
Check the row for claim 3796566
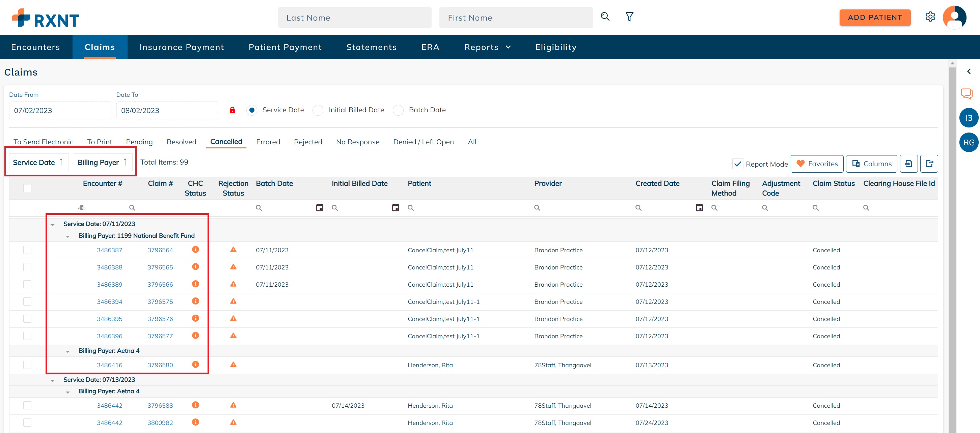tap(27, 284)
